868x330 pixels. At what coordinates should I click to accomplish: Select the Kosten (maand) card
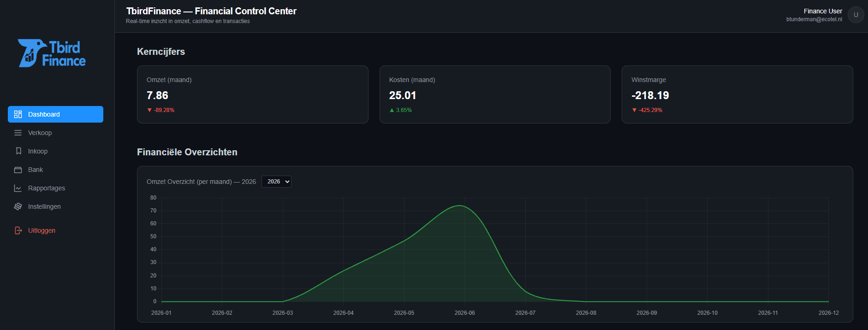pos(495,94)
